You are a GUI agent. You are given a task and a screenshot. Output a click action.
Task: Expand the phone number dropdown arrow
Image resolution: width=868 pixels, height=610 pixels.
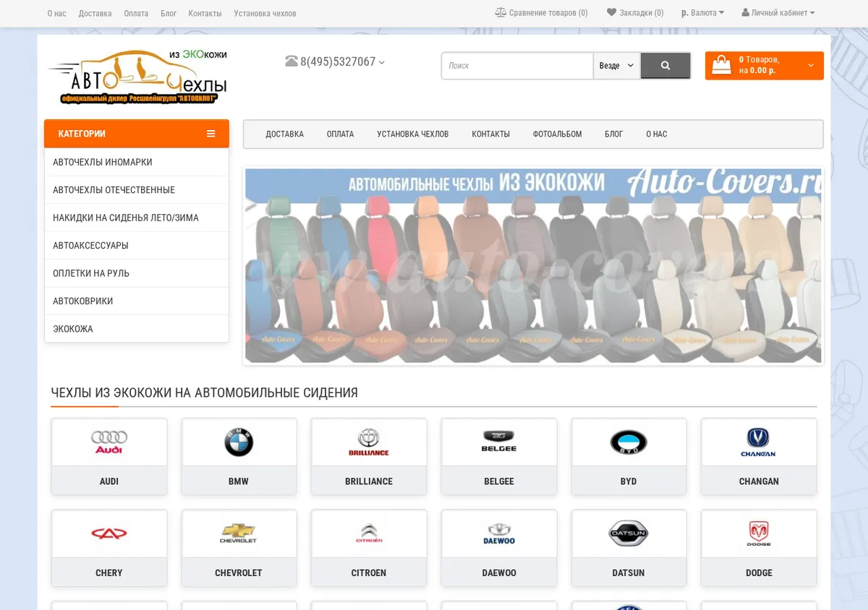382,63
